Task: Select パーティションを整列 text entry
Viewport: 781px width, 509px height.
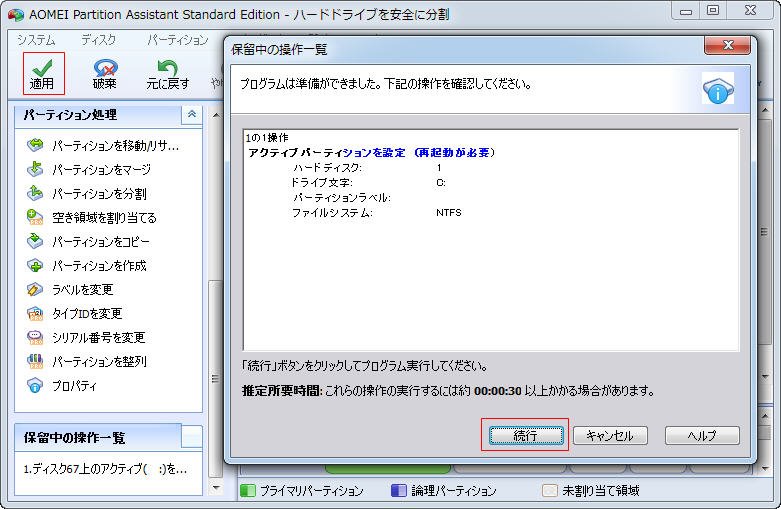Action: (x=99, y=361)
